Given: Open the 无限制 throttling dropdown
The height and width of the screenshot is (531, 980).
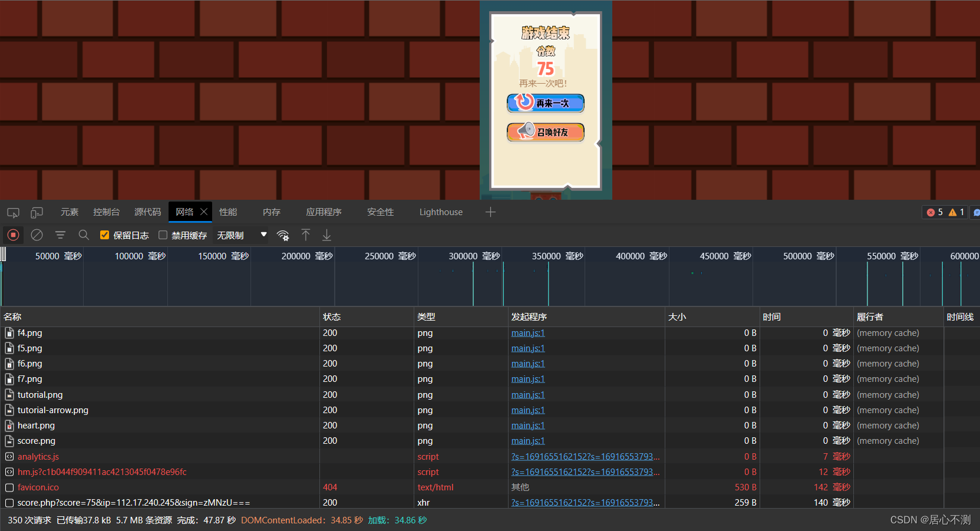Looking at the screenshot, I should pos(242,235).
